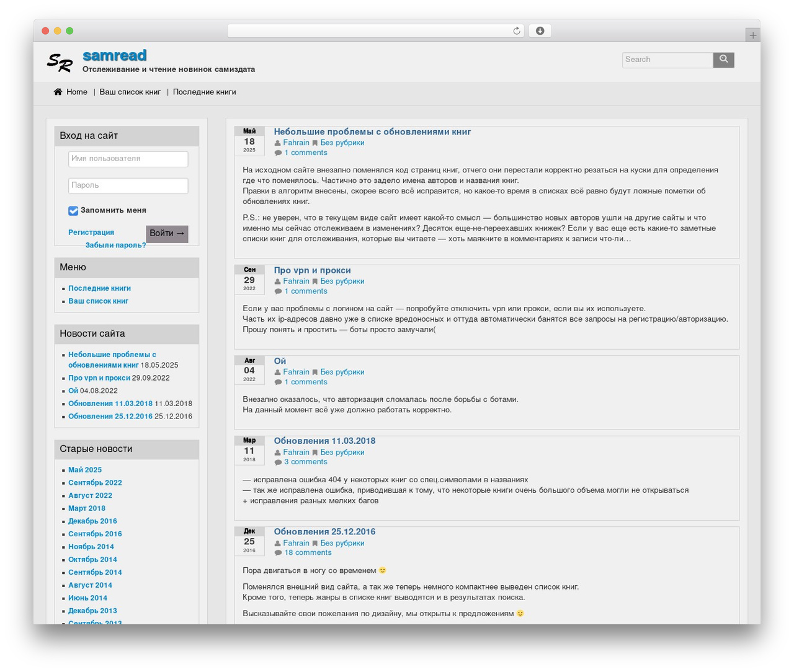
Task: Click the SR site logo
Action: 60,63
